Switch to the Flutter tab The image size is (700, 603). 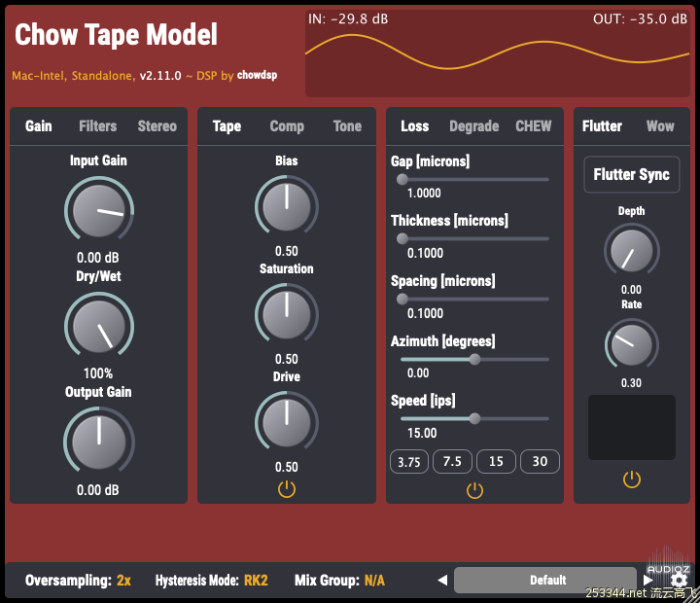pos(602,126)
